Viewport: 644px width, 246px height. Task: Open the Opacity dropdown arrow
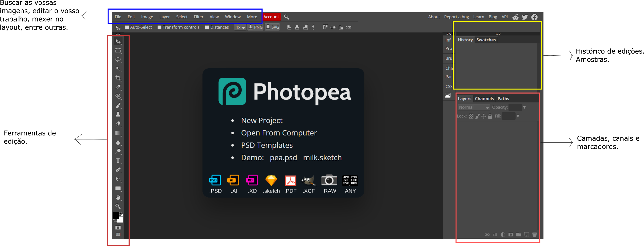[524, 107]
